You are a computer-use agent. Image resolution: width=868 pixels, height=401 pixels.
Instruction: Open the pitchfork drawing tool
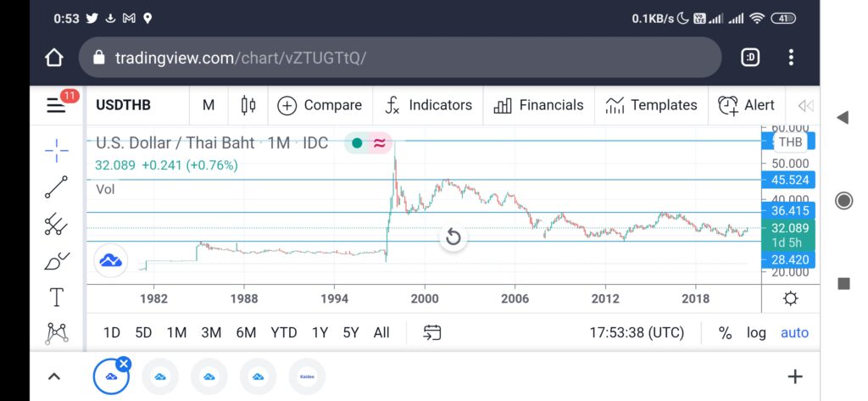coord(56,225)
